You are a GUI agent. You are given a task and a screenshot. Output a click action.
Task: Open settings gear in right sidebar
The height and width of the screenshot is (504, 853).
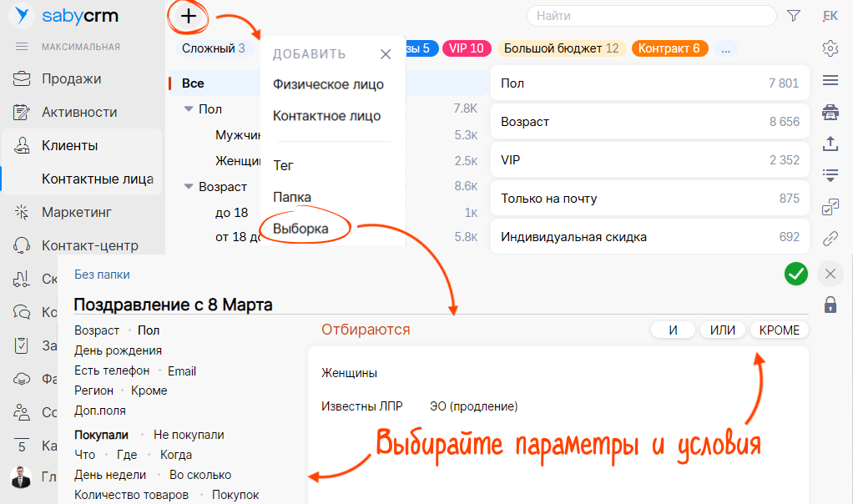(830, 48)
